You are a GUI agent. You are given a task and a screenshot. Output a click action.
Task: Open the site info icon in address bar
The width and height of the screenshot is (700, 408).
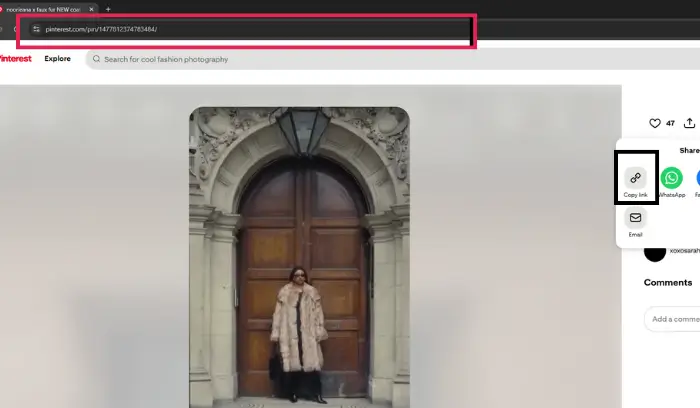pyautogui.click(x=36, y=29)
